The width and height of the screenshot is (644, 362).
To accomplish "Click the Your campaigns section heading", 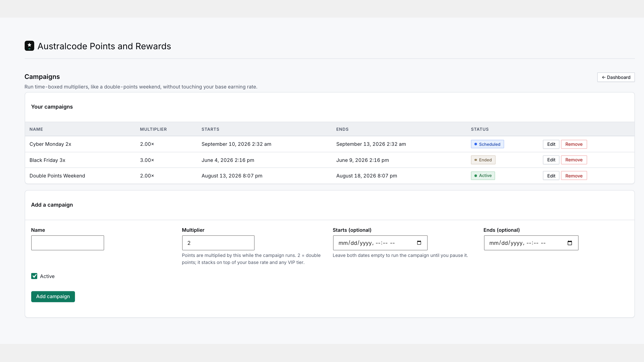I will click(52, 107).
